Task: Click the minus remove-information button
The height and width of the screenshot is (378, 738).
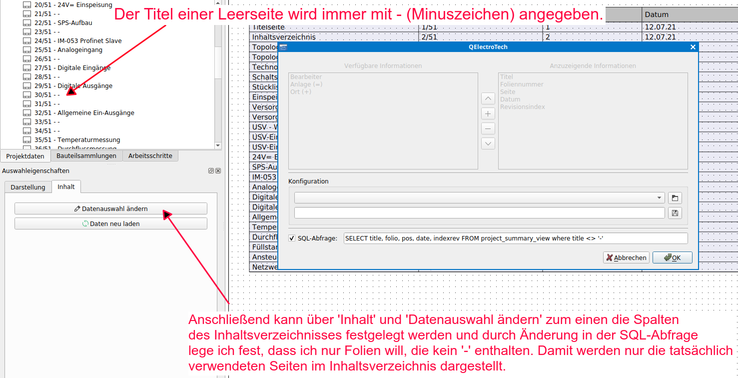Action: click(488, 129)
